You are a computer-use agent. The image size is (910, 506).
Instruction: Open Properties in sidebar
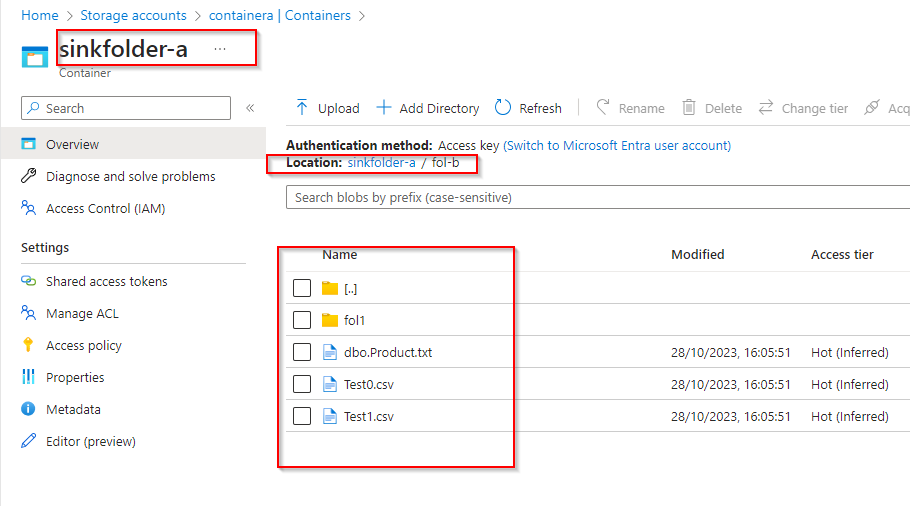pos(75,378)
